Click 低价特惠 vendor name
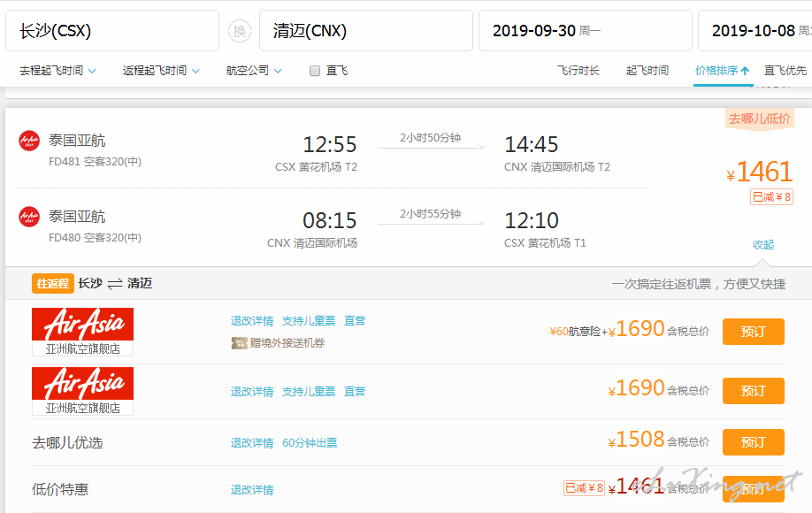812x513 pixels. (x=60, y=489)
